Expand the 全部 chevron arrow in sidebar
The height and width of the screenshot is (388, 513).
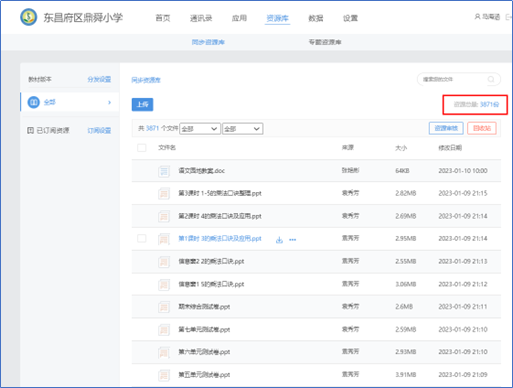point(109,102)
